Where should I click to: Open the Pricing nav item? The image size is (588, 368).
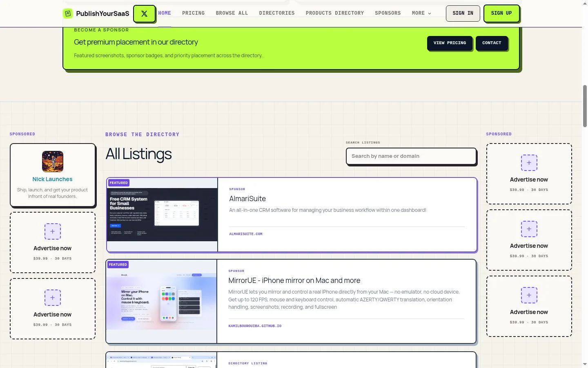coord(193,13)
